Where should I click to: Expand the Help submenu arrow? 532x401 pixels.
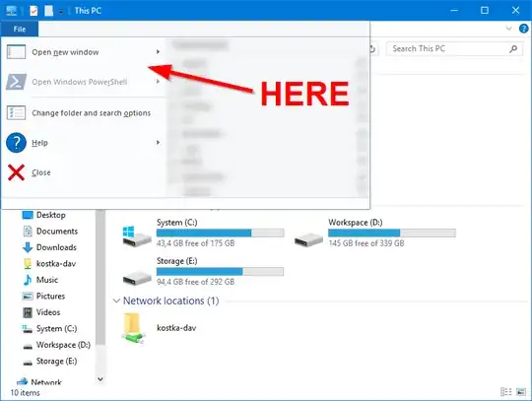tap(158, 143)
